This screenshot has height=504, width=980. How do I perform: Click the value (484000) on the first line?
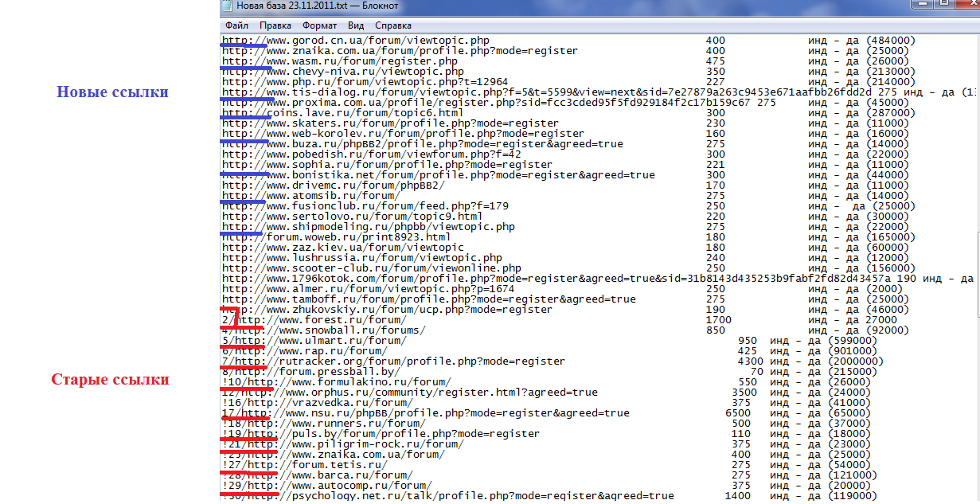pos(892,41)
